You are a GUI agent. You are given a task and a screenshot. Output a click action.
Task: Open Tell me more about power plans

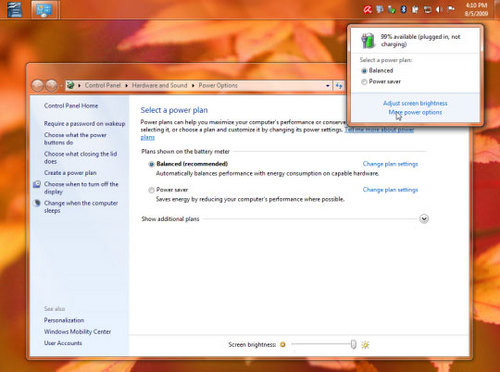click(379, 130)
